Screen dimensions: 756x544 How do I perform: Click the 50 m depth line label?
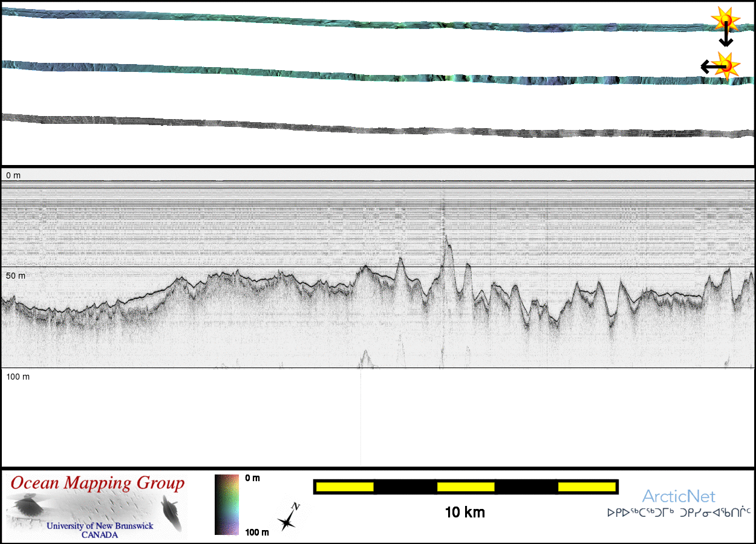(16, 276)
